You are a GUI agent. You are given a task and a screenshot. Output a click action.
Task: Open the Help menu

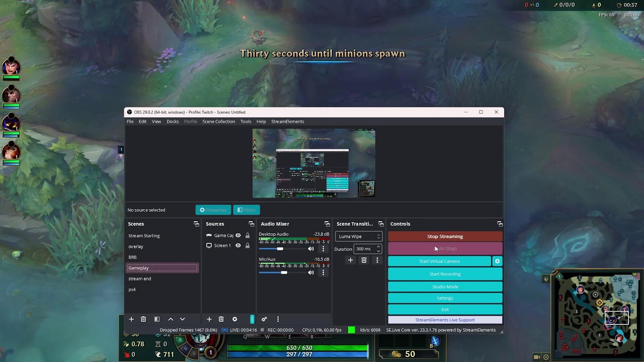click(261, 122)
